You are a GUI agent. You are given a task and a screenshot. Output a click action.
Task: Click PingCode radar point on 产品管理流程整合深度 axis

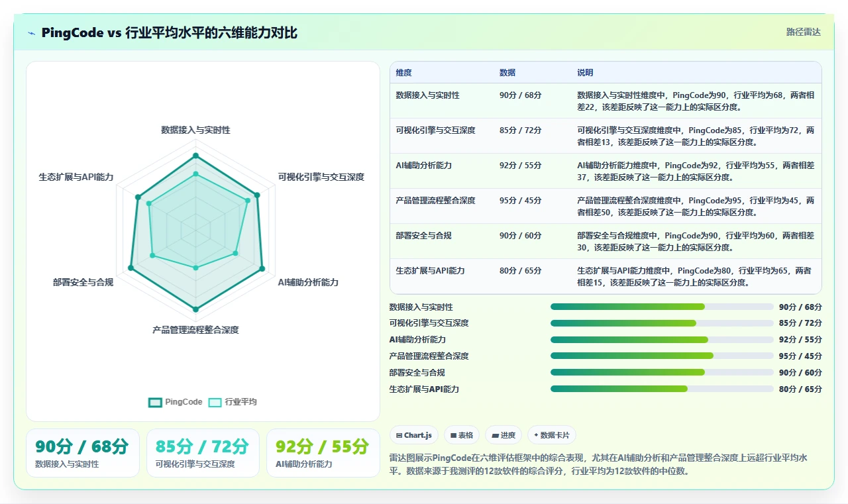pos(195,309)
